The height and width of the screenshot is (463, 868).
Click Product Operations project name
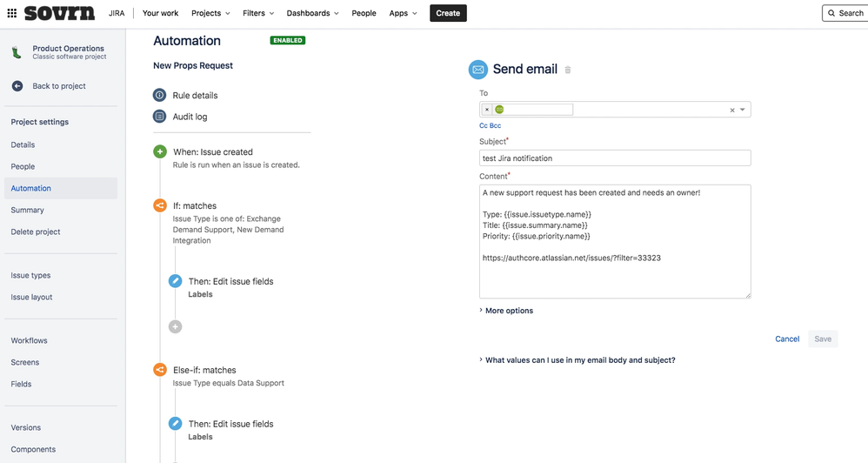(x=68, y=48)
